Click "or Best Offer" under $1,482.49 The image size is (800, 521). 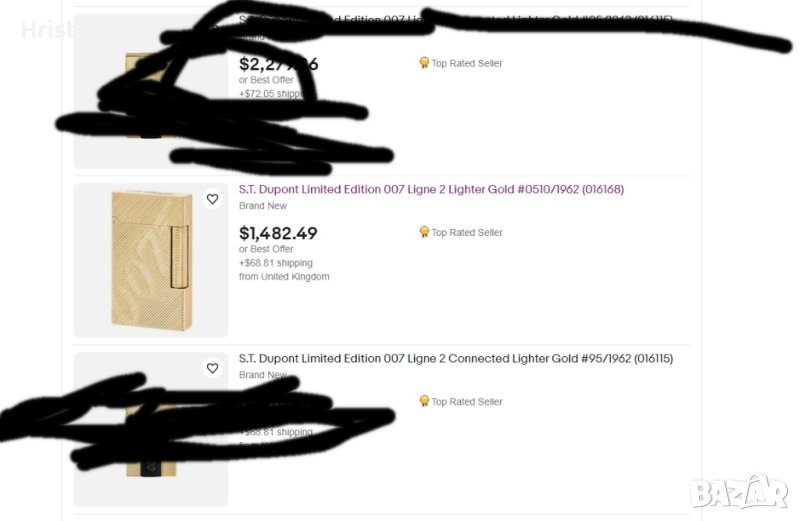pos(266,249)
